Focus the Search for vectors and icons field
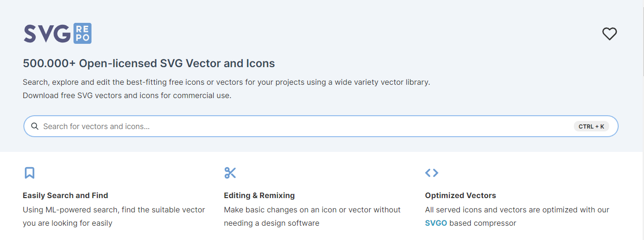The image size is (644, 240). tap(286, 127)
